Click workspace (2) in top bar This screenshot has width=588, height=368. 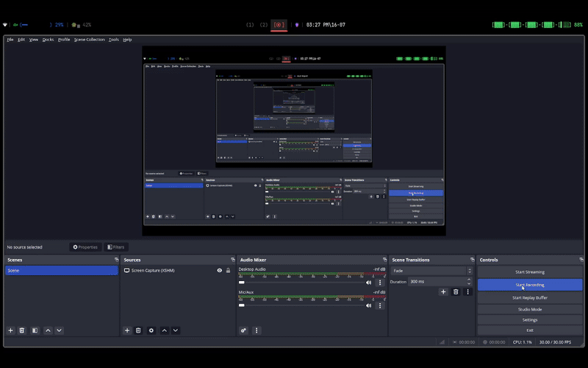click(x=264, y=25)
